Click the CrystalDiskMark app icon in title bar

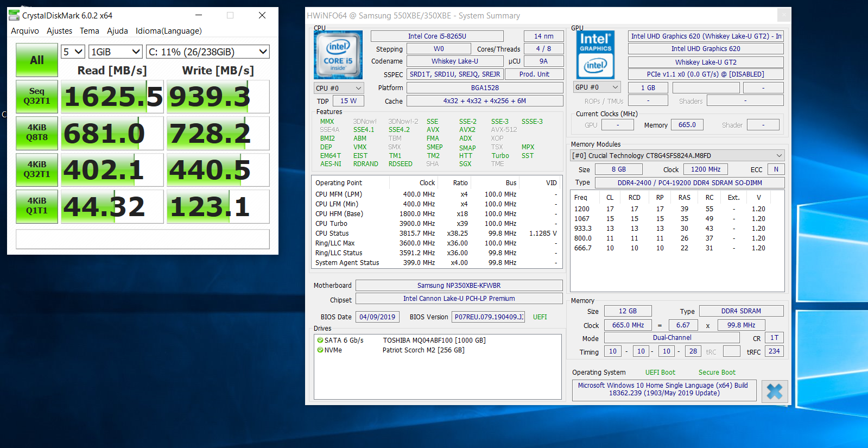pos(14,15)
